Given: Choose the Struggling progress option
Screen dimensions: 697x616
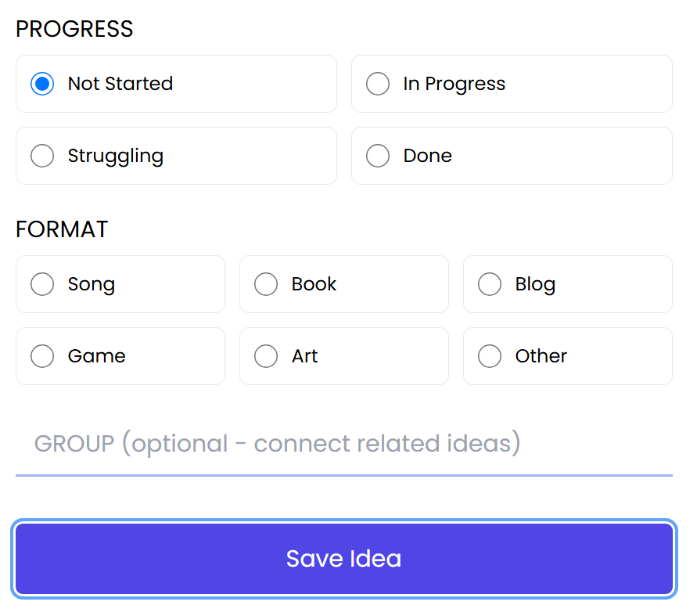Looking at the screenshot, I should pyautogui.click(x=42, y=156).
